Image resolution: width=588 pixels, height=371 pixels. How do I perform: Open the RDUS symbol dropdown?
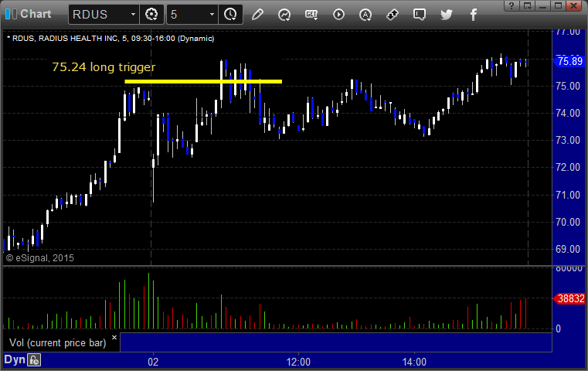133,15
